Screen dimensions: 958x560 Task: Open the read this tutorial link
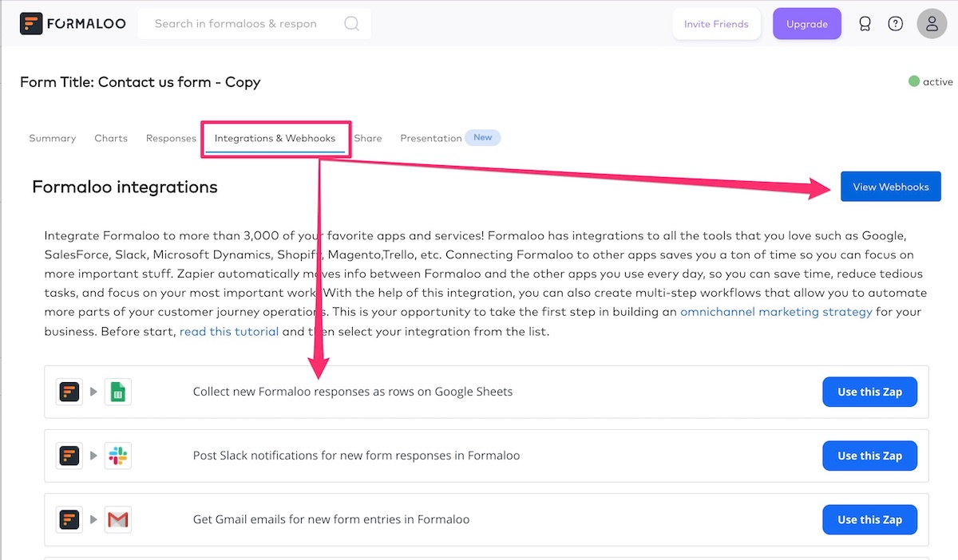[229, 331]
